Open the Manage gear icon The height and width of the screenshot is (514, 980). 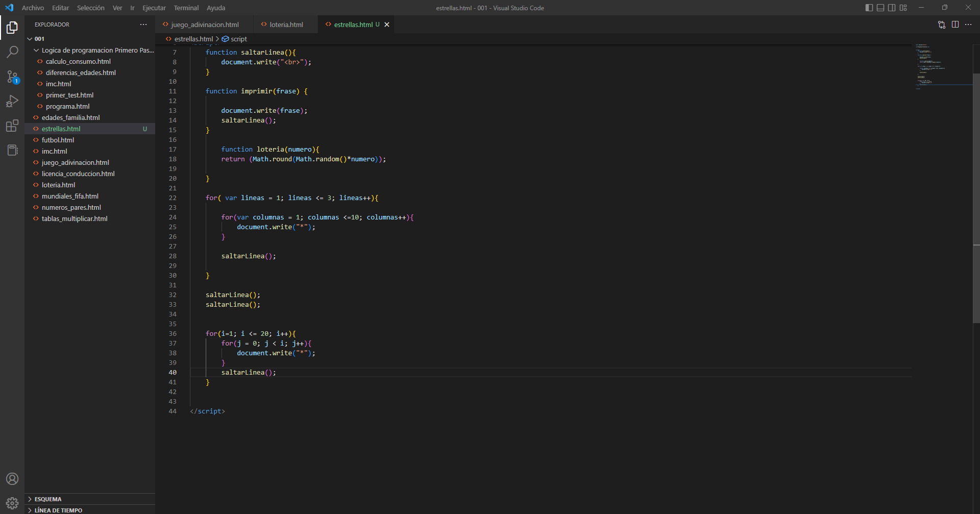(x=12, y=503)
